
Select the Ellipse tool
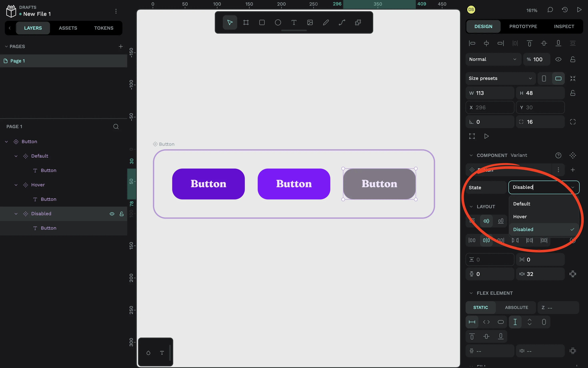click(x=278, y=23)
